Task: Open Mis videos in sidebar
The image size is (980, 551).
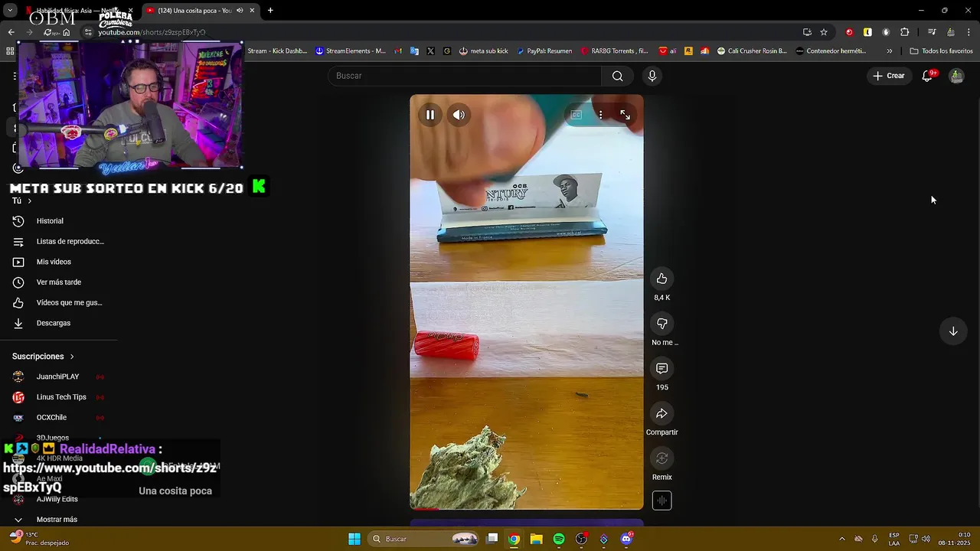Action: click(54, 262)
